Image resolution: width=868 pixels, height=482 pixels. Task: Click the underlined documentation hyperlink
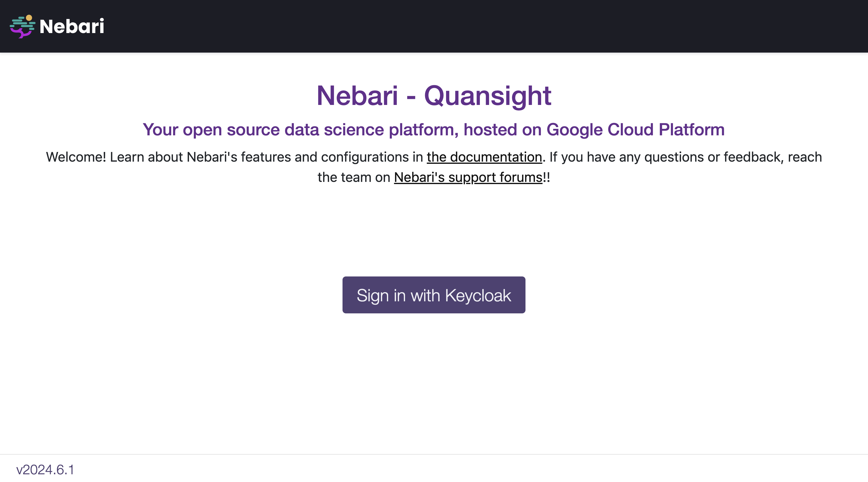(484, 157)
